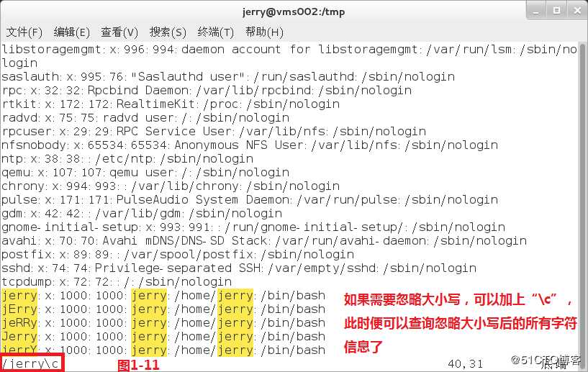Click the gnome-initial-setup line
This screenshot has height=372, width=588.
pos(253,227)
